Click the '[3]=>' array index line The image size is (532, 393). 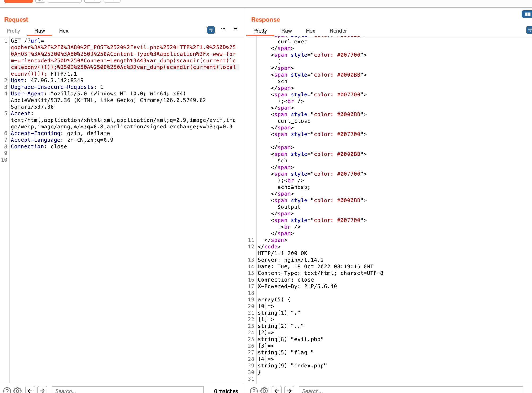[266, 346]
